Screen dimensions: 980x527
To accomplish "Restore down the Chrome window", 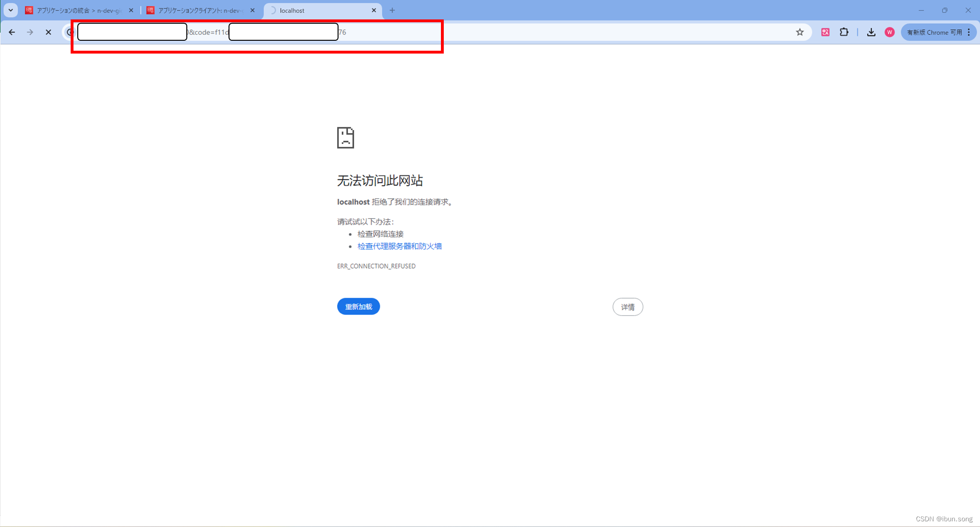I will point(944,10).
